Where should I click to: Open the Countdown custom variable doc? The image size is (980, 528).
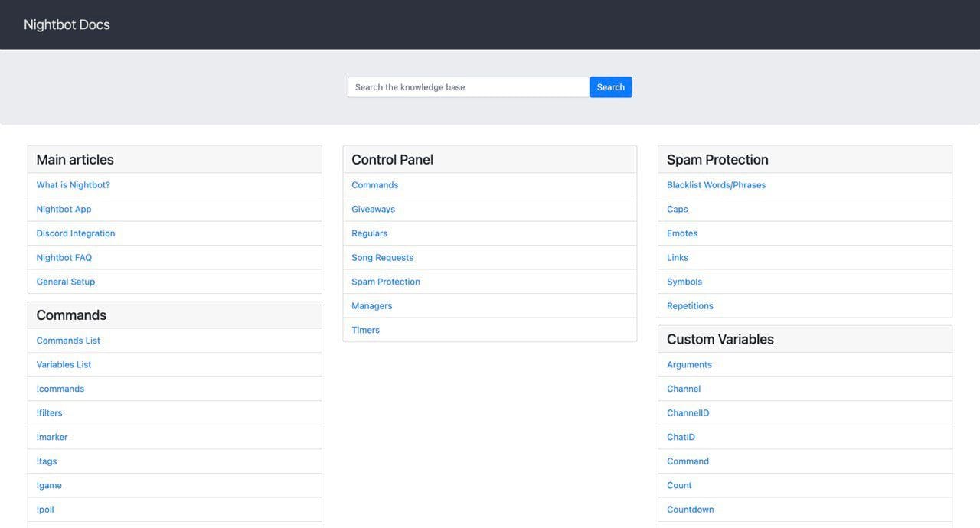pos(690,510)
